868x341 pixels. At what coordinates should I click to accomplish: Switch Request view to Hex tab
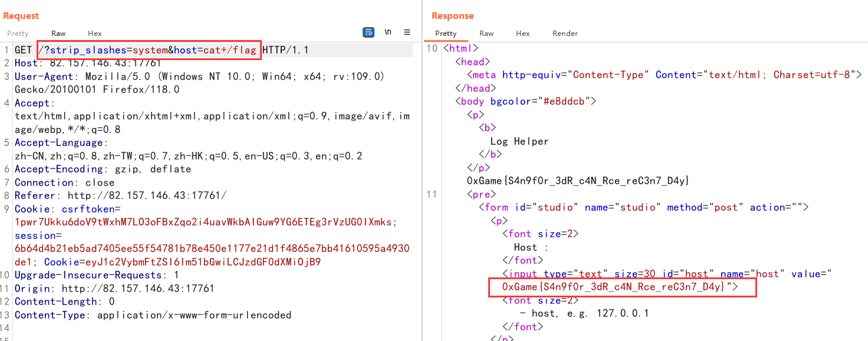click(94, 34)
